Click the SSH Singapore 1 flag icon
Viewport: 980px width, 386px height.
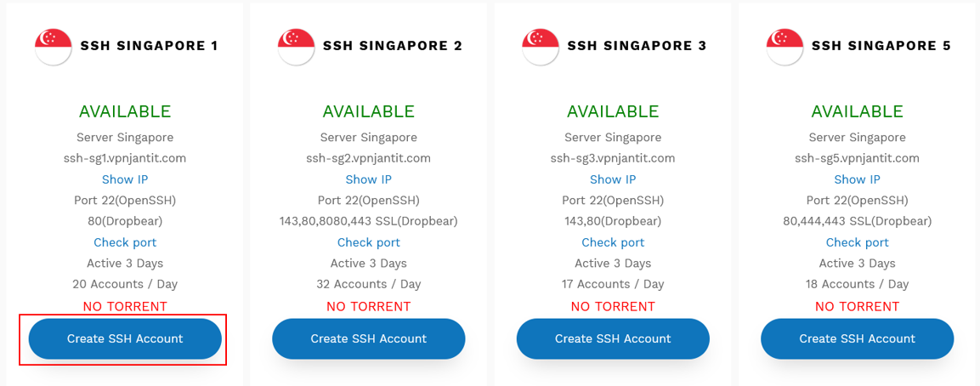coord(53,46)
